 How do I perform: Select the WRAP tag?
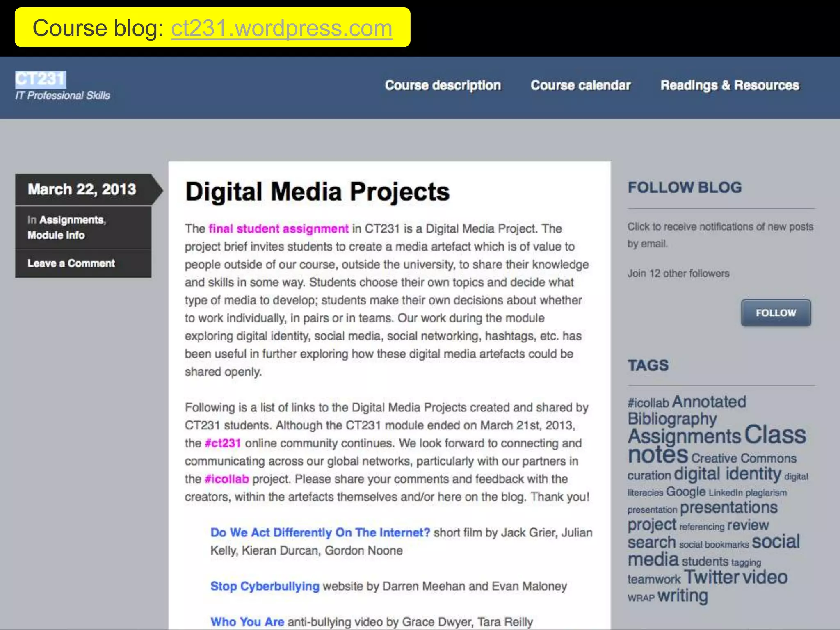tap(641, 598)
